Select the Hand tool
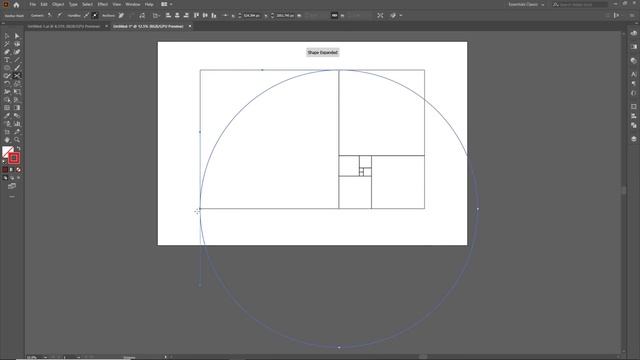 7,140
